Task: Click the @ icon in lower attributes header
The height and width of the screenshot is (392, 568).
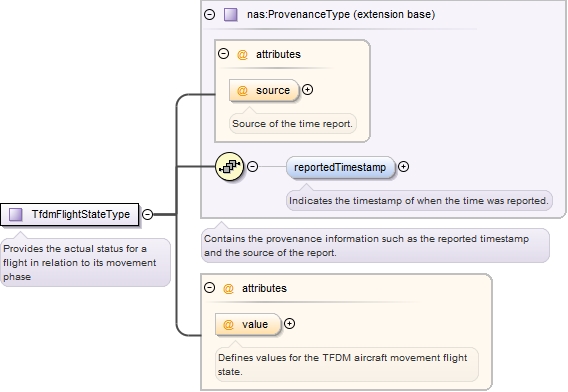Action: (228, 289)
